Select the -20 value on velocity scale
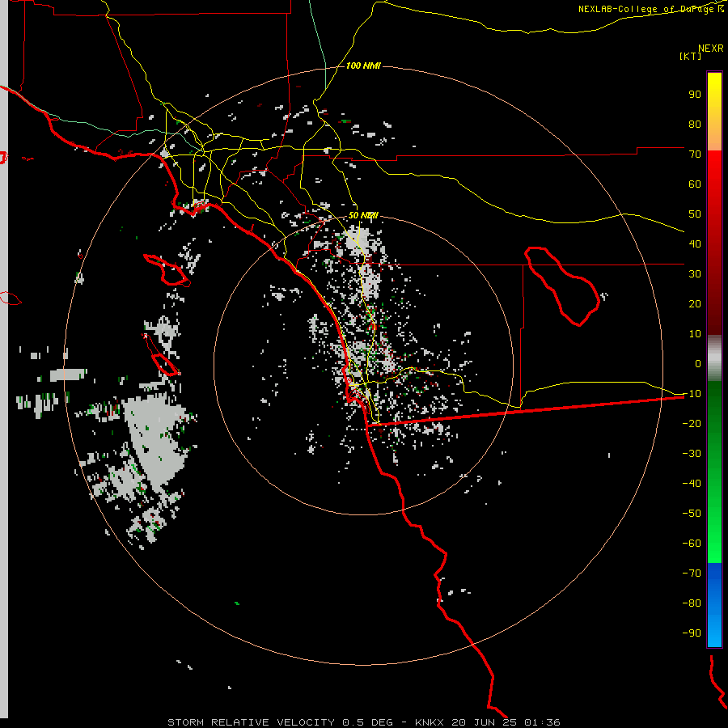Screen dimensions: 728x728 click(x=692, y=424)
